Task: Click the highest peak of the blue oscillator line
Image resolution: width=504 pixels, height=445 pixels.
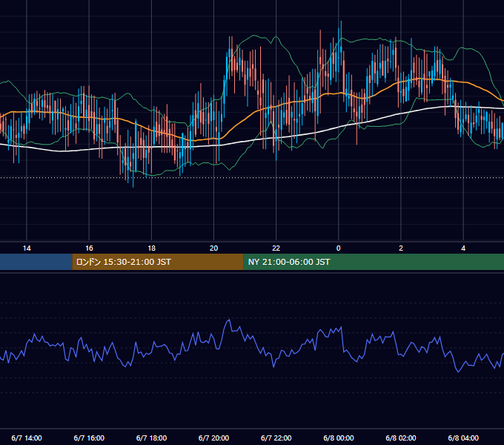Action: pyautogui.click(x=229, y=320)
